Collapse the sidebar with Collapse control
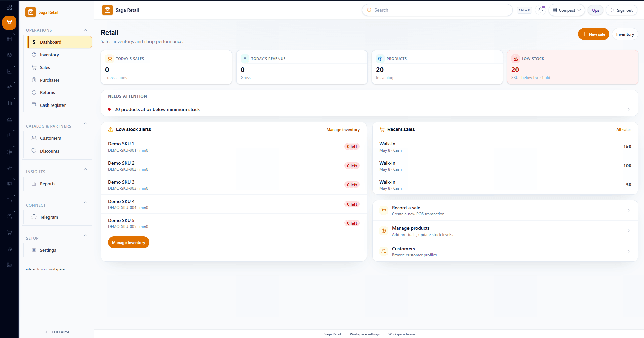 [x=57, y=332]
